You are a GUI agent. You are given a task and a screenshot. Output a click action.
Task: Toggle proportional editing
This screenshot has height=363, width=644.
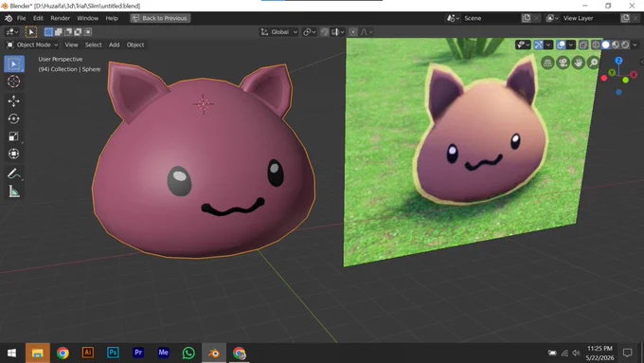(x=353, y=32)
